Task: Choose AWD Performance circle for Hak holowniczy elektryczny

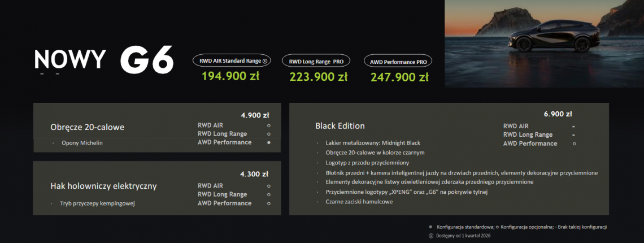Action: tap(268, 203)
